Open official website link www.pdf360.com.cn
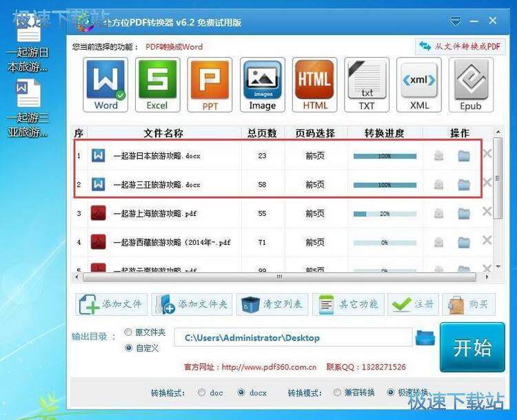The height and width of the screenshot is (420, 517). [269, 367]
